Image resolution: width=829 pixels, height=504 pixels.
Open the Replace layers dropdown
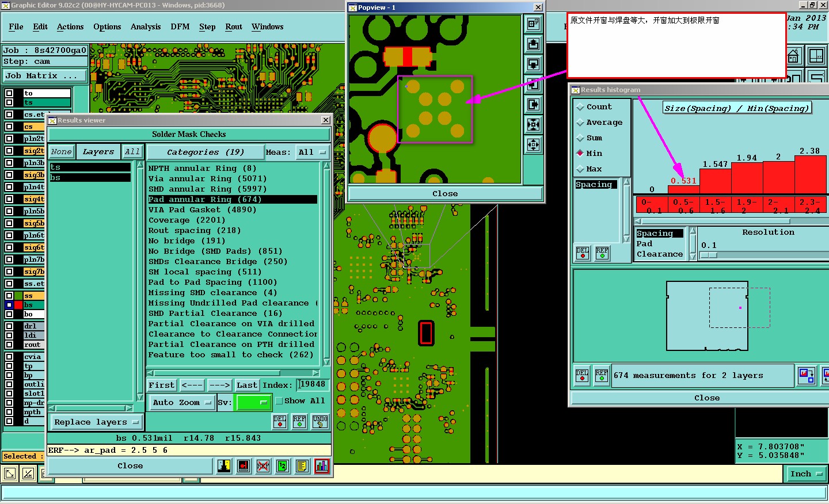(x=96, y=422)
